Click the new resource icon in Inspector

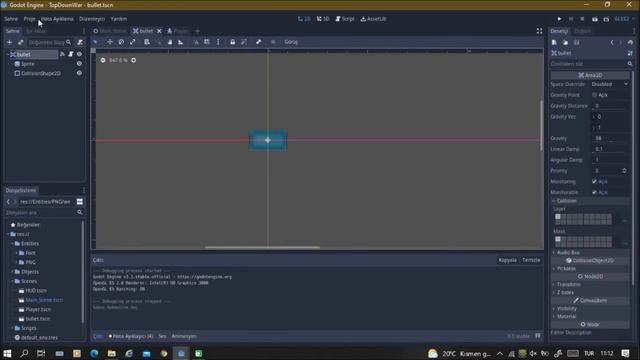(x=554, y=42)
